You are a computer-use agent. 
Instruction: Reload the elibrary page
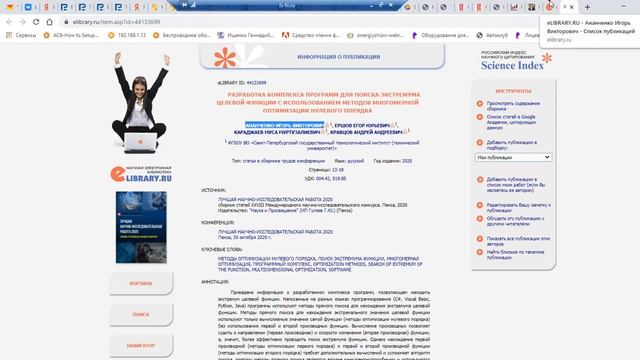pos(36,22)
